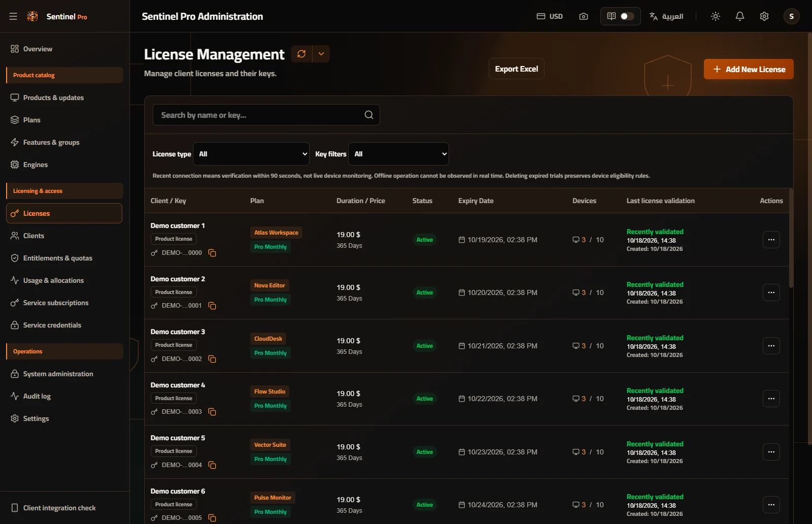Screen dimensions: 812x524
Task: Click Export Excel button
Action: click(516, 69)
